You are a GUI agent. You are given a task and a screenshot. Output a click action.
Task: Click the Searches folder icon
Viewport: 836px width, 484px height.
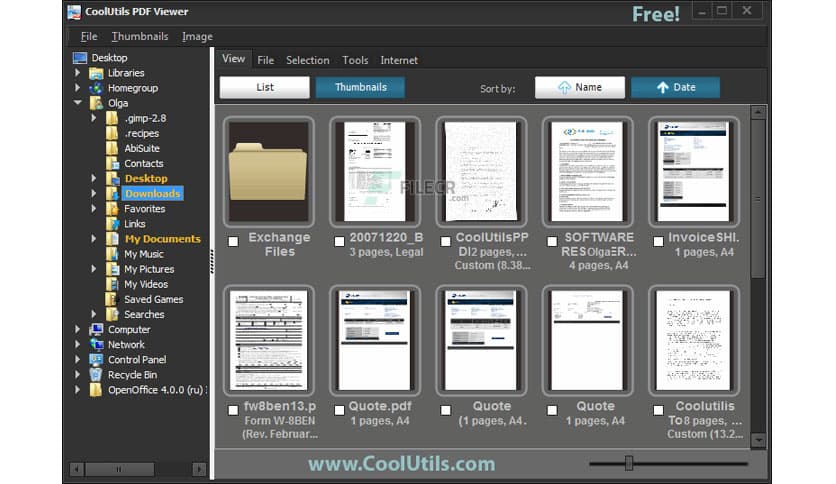(x=112, y=314)
